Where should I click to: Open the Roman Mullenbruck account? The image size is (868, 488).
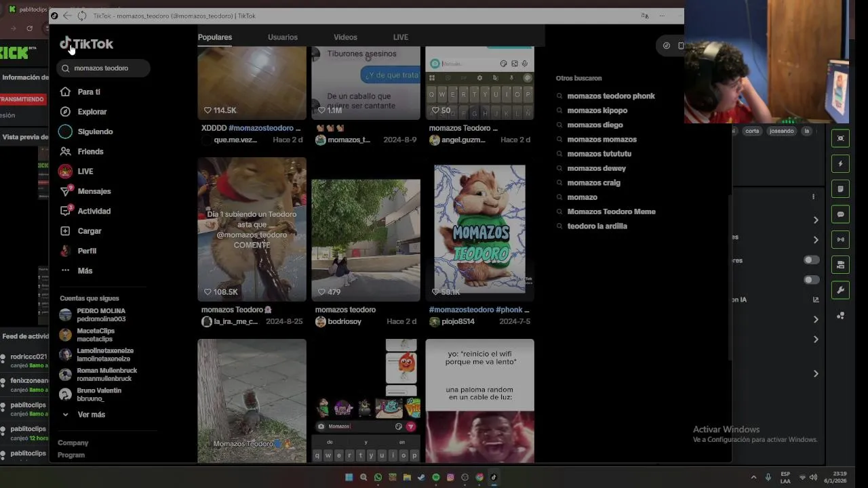(x=99, y=375)
